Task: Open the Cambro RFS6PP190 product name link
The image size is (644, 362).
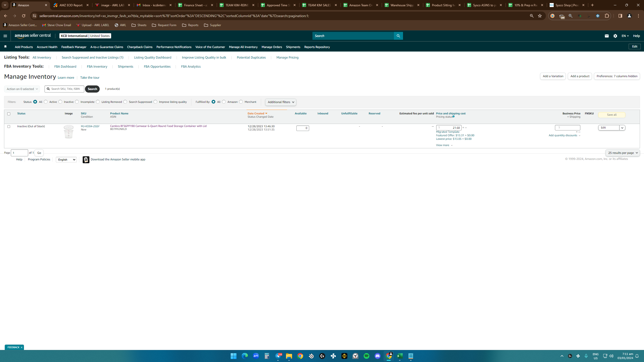Action: click(158, 126)
